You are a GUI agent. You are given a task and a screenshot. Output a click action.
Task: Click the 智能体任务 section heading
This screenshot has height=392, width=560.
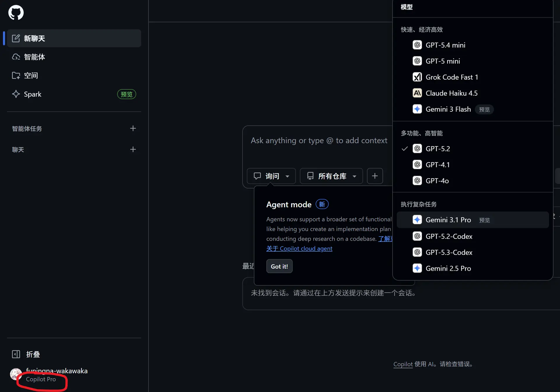[x=27, y=129]
